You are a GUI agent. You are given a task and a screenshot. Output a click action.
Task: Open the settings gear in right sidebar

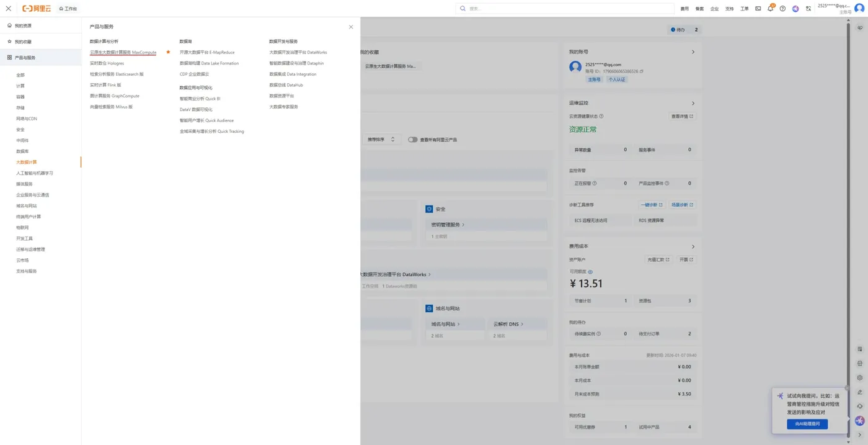coord(860,377)
